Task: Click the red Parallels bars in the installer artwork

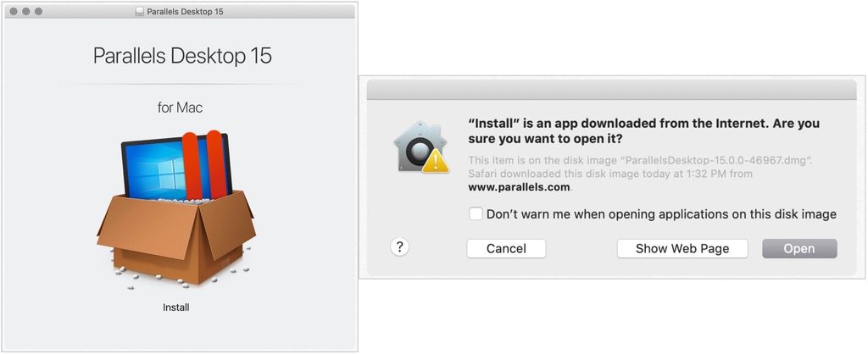Action: coord(205,165)
